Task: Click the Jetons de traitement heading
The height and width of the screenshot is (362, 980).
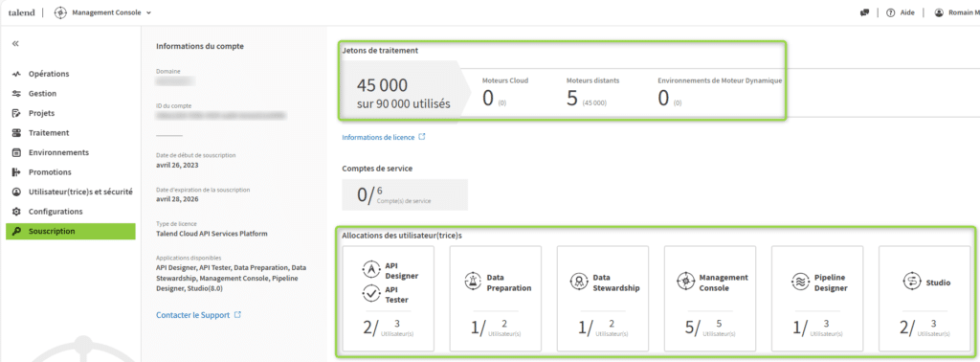Action: [380, 50]
